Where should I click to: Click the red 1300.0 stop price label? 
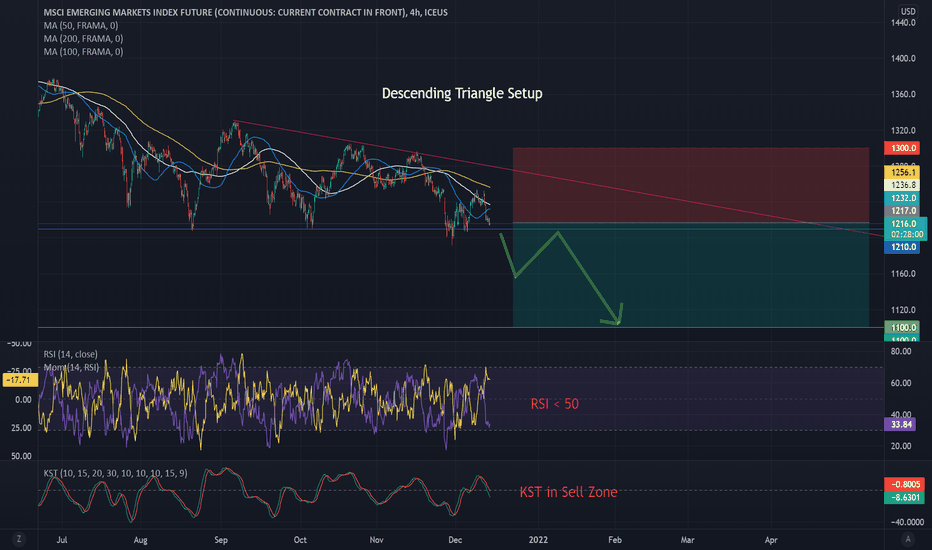click(902, 148)
